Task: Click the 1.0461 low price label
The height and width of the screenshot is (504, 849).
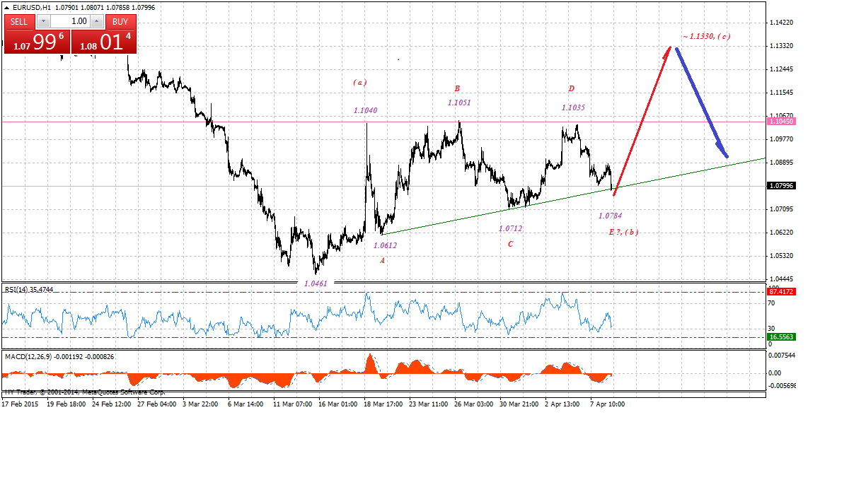Action: pos(316,283)
